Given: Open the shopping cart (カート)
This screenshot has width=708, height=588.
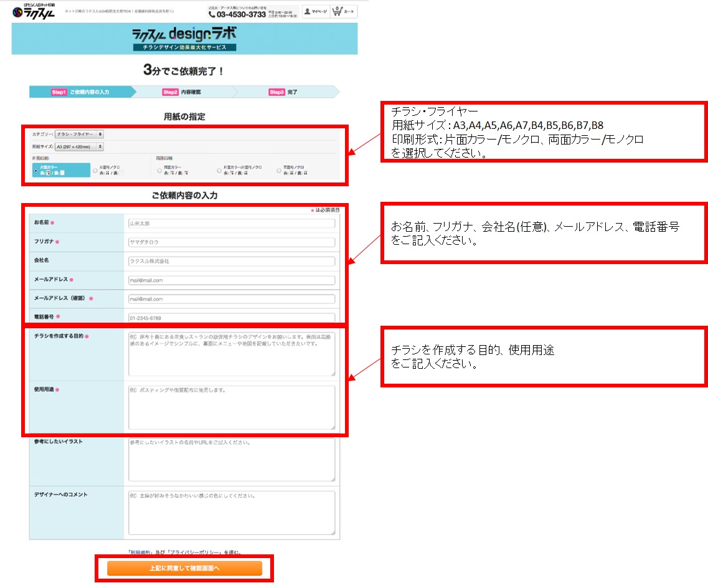Looking at the screenshot, I should 344,11.
